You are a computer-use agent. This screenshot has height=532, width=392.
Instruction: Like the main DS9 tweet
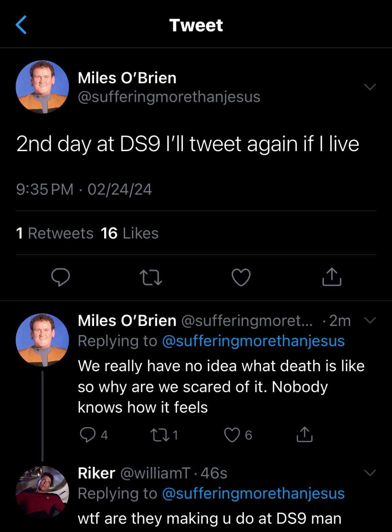241,277
